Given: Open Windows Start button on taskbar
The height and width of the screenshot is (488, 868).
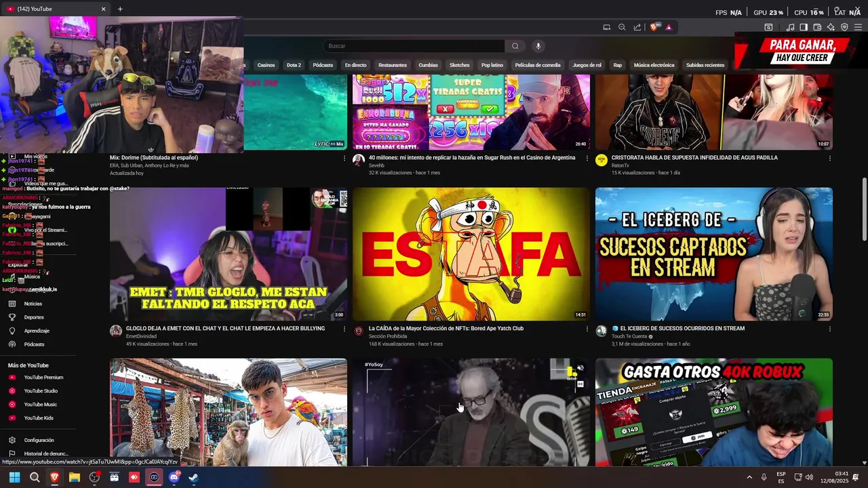Looking at the screenshot, I should click(14, 477).
